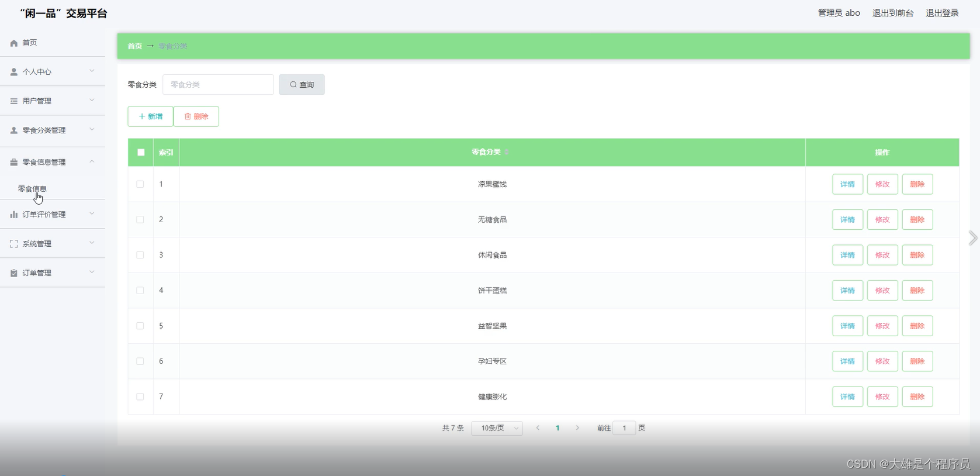Open 详情 for 饼干蛋糕 row
Image resolution: width=980 pixels, height=476 pixels.
(x=847, y=291)
